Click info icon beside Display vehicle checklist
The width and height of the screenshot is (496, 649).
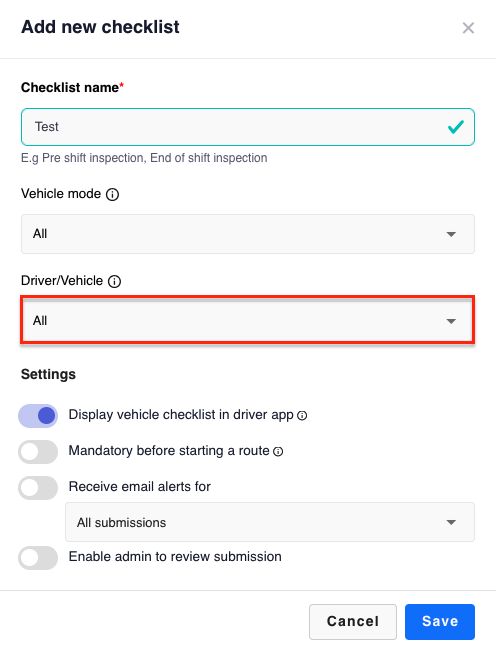point(302,415)
